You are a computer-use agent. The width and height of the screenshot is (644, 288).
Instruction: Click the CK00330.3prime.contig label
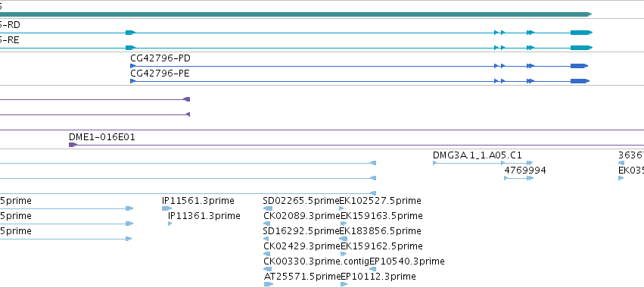(316, 261)
